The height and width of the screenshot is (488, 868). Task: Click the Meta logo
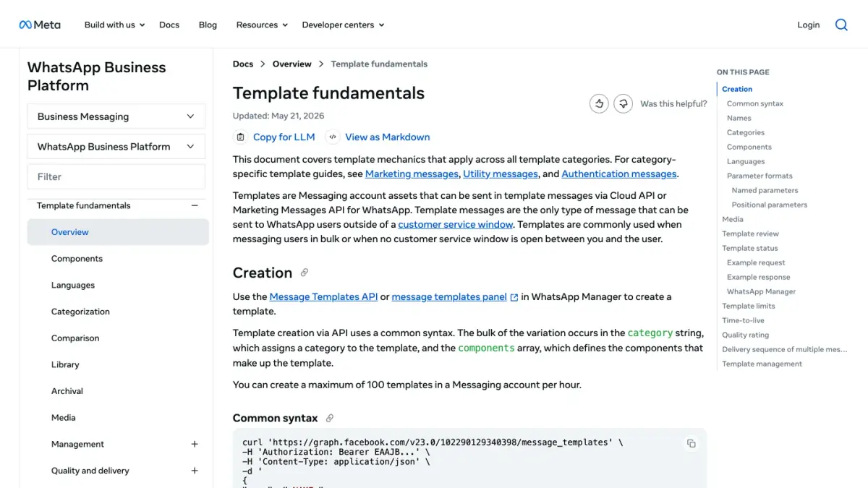pyautogui.click(x=40, y=25)
